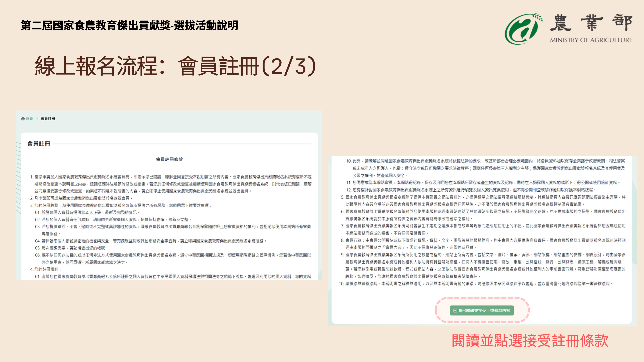Click item 11 您同意成為本網站會員
The image size is (644, 362).
[x=483, y=183]
